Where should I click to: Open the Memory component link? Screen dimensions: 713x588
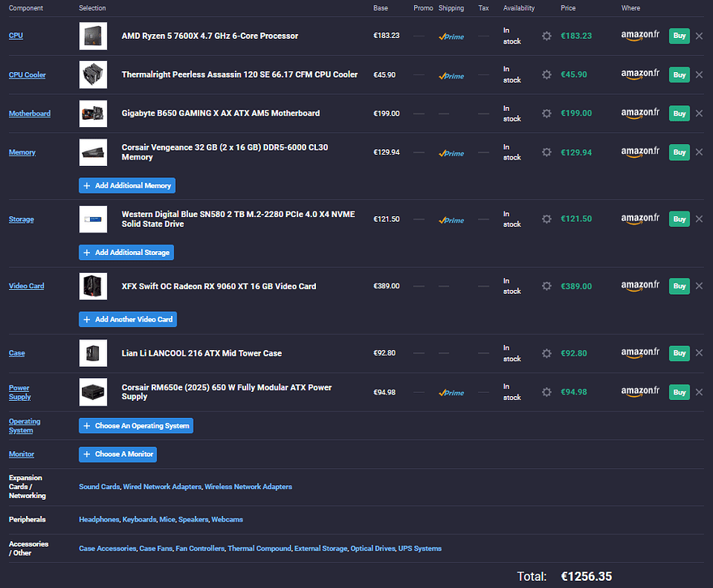(22, 152)
